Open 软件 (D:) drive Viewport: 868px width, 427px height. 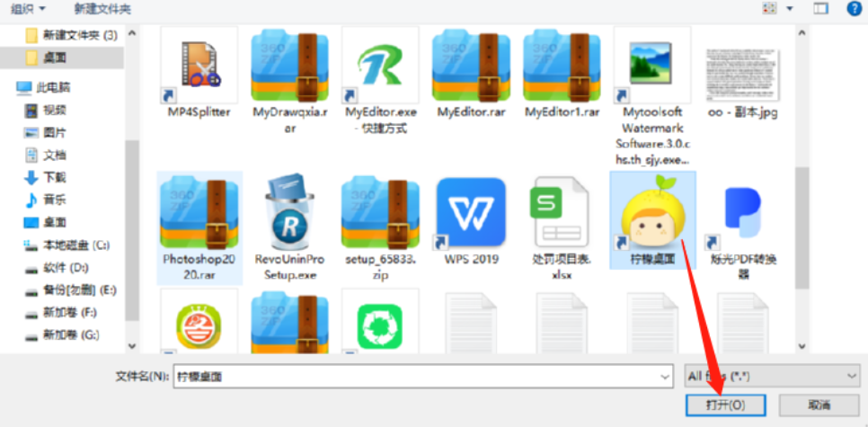[x=58, y=268]
